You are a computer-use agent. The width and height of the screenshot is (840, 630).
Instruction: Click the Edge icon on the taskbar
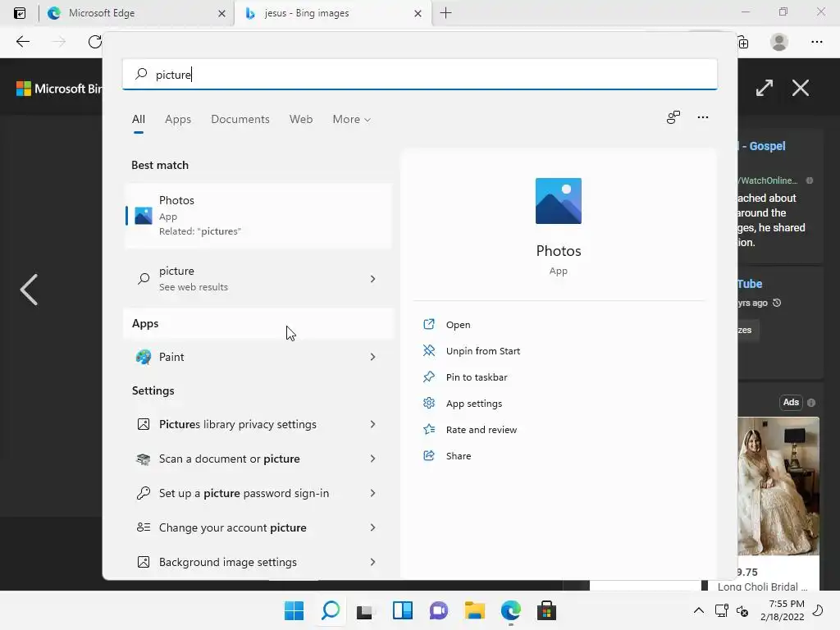(510, 610)
